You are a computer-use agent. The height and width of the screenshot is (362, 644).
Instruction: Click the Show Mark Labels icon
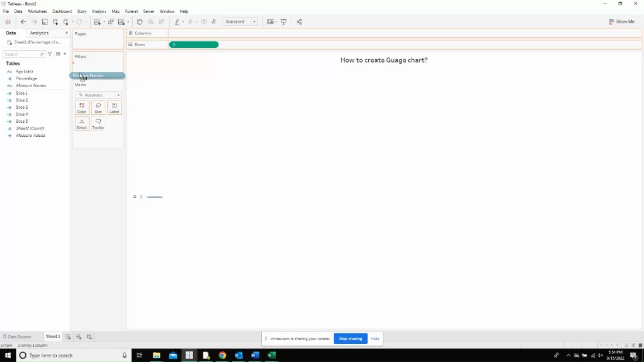[204, 22]
